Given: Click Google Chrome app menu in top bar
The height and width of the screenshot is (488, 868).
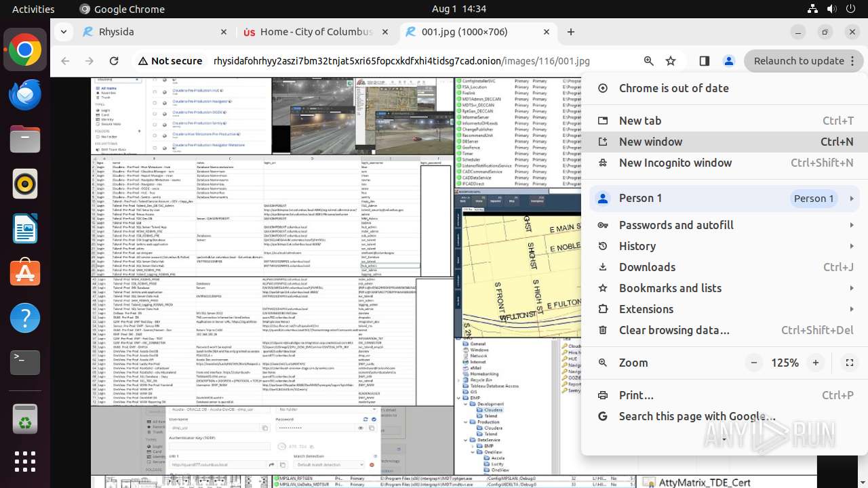Looking at the screenshot, I should coord(122,9).
